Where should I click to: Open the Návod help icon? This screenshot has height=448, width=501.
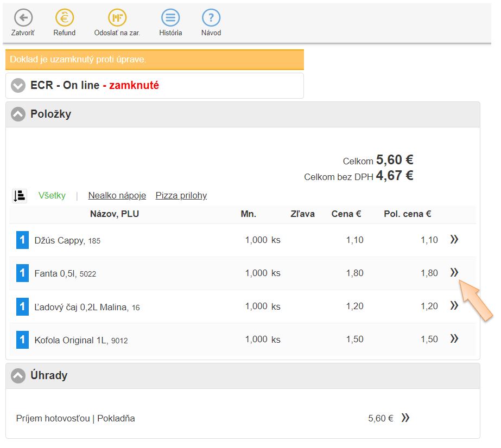(211, 18)
